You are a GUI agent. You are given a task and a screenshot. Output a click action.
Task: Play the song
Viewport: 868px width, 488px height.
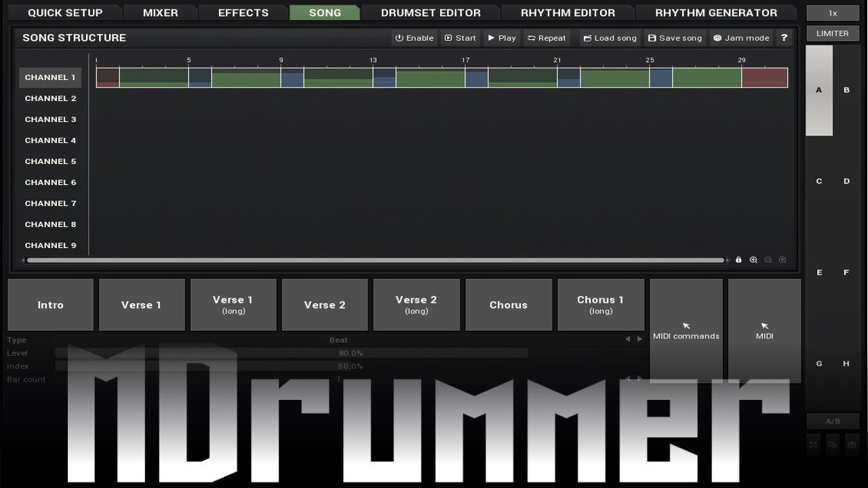[502, 38]
